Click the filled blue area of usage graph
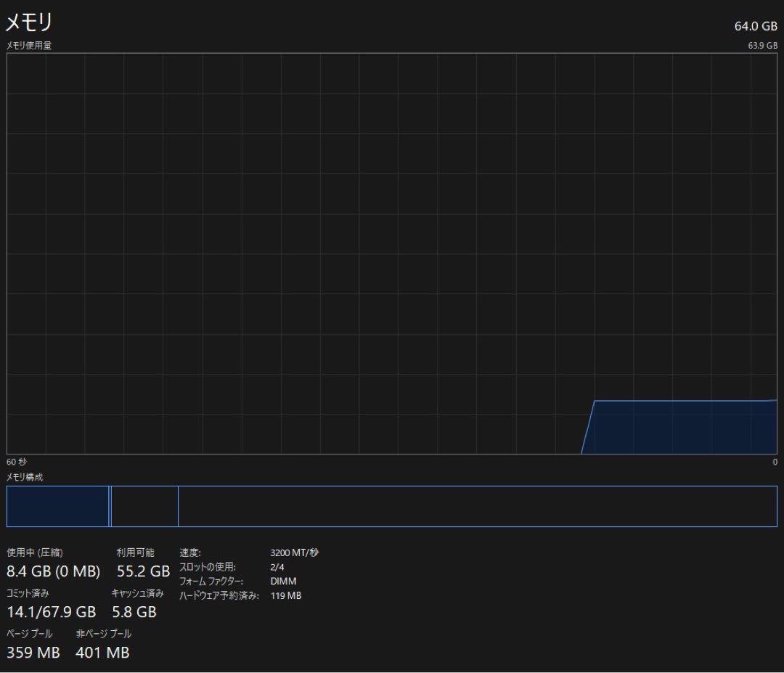 [682, 428]
